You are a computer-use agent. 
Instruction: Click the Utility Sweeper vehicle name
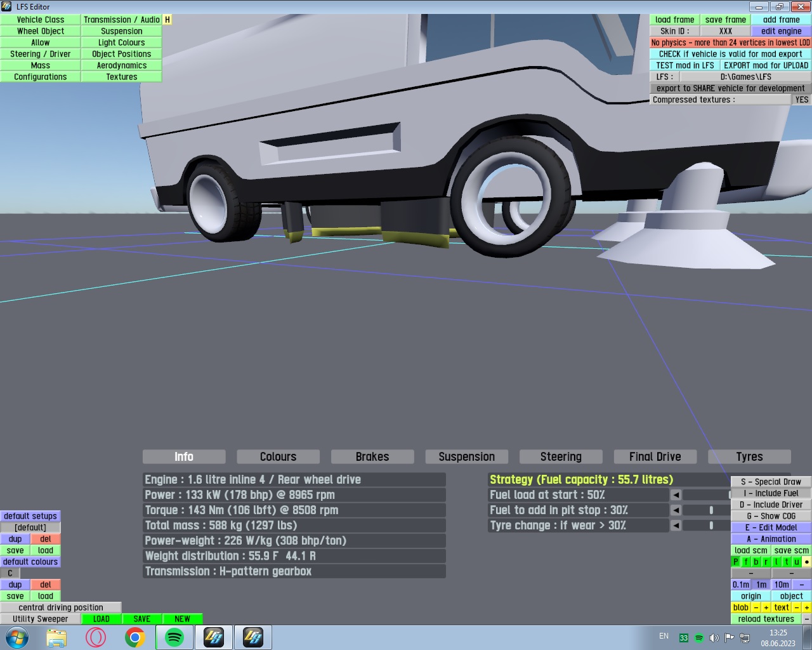tap(41, 619)
